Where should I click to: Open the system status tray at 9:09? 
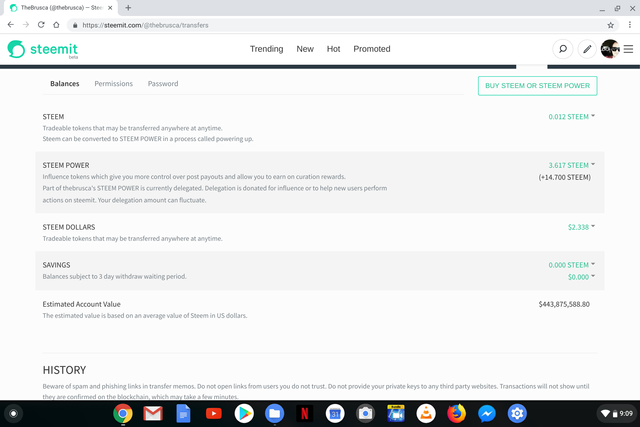(616, 414)
